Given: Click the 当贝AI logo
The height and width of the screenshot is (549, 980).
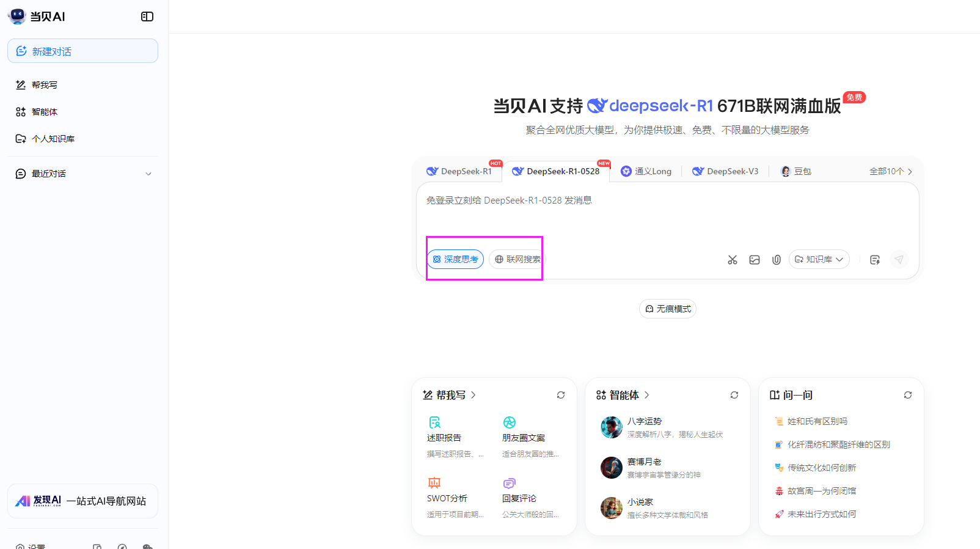Looking at the screenshot, I should pyautogui.click(x=37, y=17).
